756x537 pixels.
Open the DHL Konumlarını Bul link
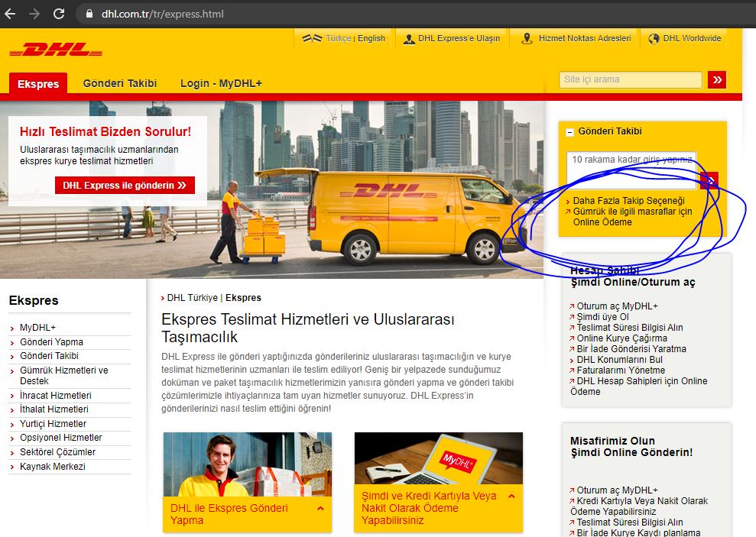[x=620, y=360]
